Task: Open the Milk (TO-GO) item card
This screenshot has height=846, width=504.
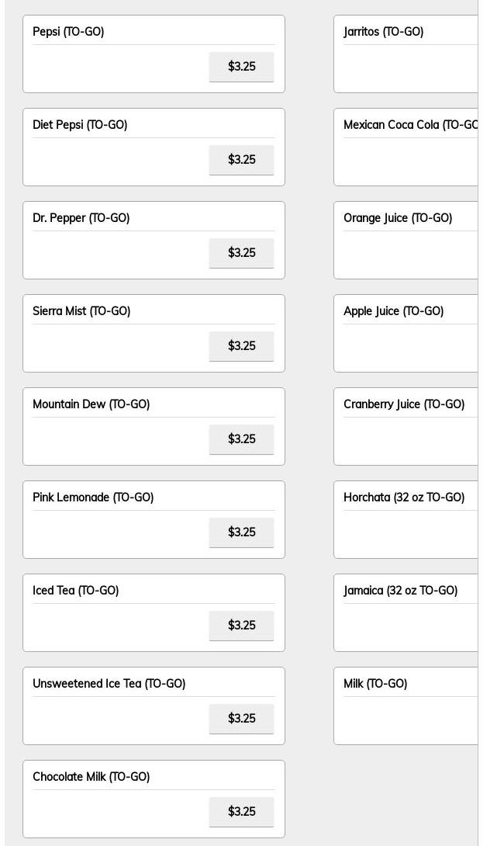Action: pyautogui.click(x=406, y=706)
